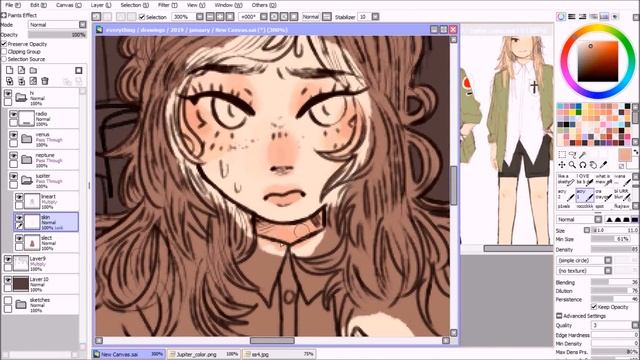Hide the radio layer
640x360 pixels.
click(x=13, y=115)
